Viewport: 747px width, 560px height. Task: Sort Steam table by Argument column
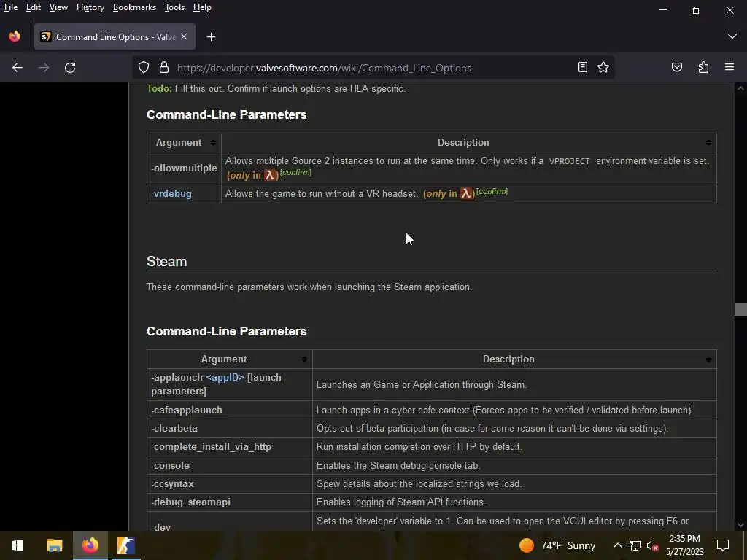pos(304,359)
